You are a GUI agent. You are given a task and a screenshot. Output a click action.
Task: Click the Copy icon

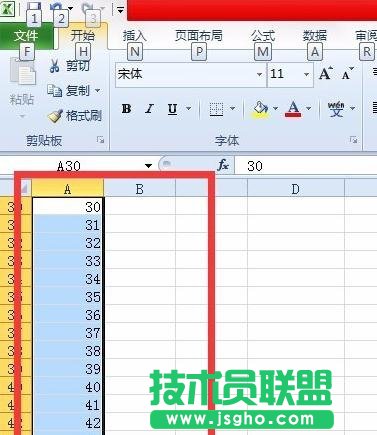[54, 90]
